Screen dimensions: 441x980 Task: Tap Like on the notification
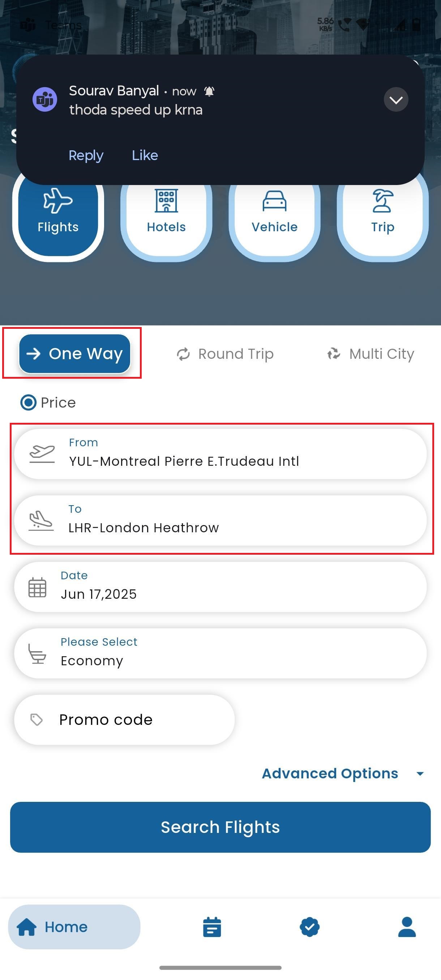coord(145,155)
